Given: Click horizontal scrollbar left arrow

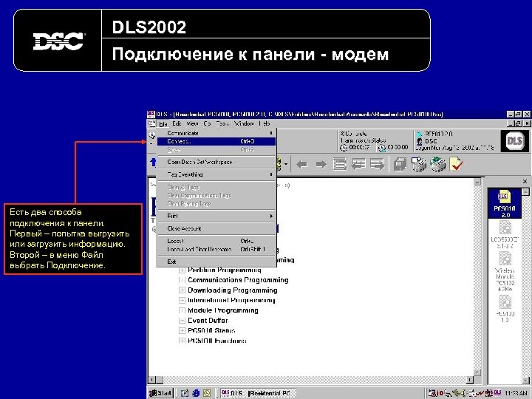Looking at the screenshot, I should pos(152,380).
